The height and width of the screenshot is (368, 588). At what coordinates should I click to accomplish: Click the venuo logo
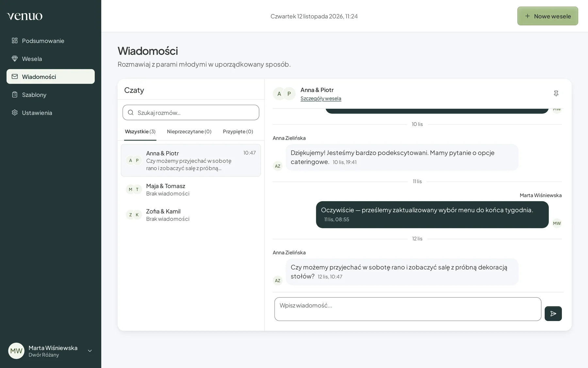click(25, 16)
